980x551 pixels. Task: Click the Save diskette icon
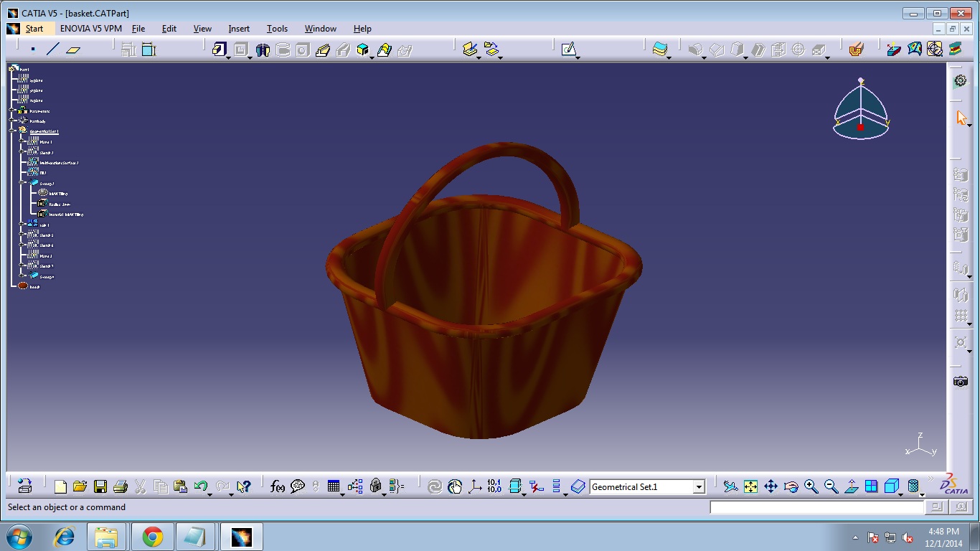coord(100,486)
